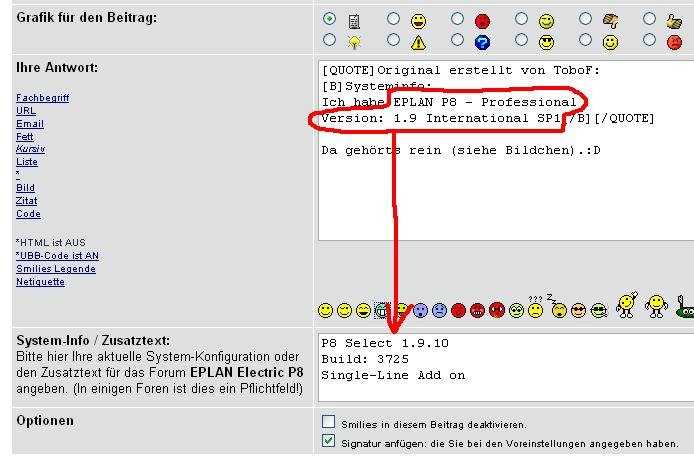Insert a URL tag via URL link

(26, 111)
